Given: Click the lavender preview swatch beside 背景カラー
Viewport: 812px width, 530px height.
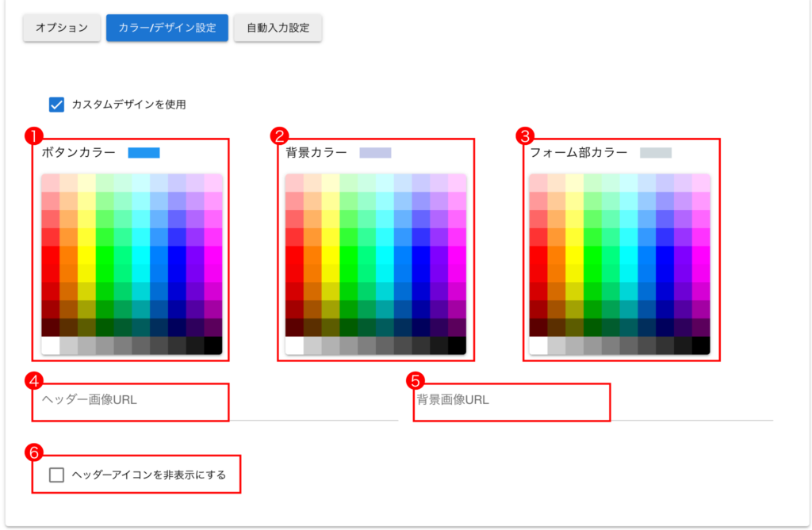Looking at the screenshot, I should click(375, 153).
